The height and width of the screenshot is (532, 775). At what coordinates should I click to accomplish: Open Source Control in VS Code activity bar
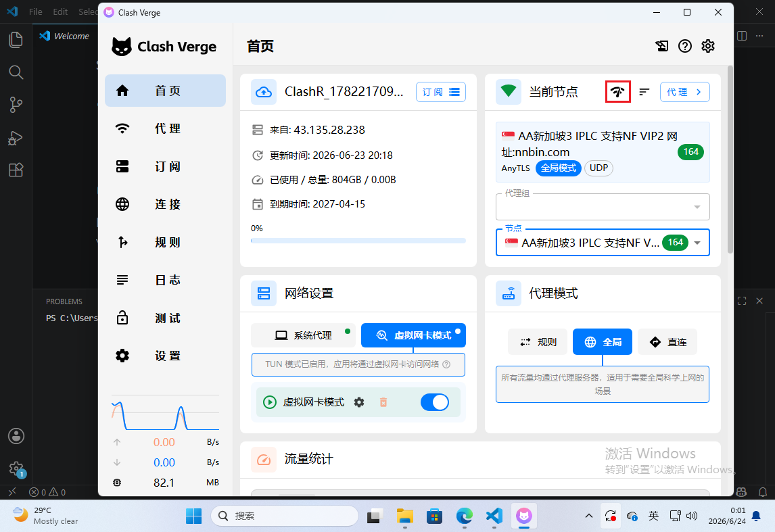tap(16, 105)
